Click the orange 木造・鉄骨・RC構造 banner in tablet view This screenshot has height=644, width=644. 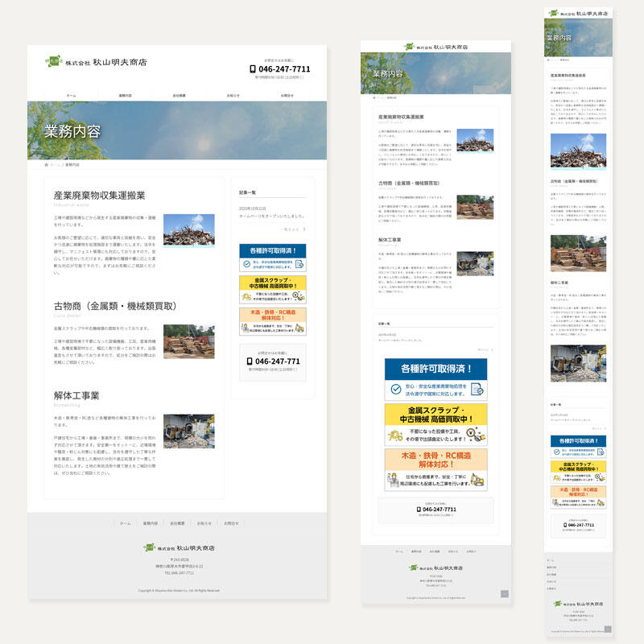[435, 469]
